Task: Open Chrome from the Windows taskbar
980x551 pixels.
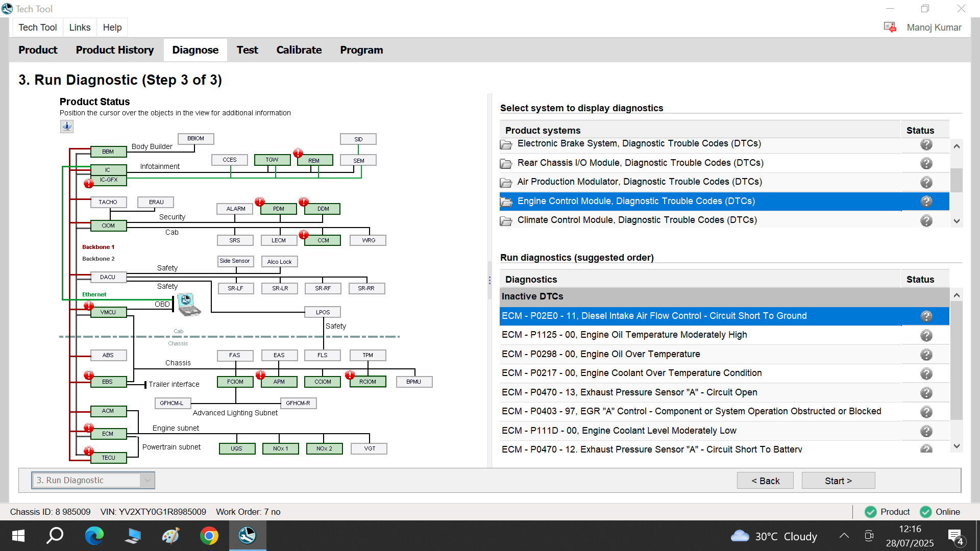Action: click(x=209, y=536)
